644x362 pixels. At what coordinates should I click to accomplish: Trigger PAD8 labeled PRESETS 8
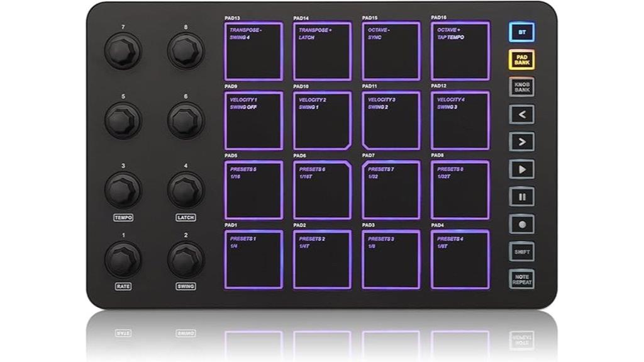460,190
